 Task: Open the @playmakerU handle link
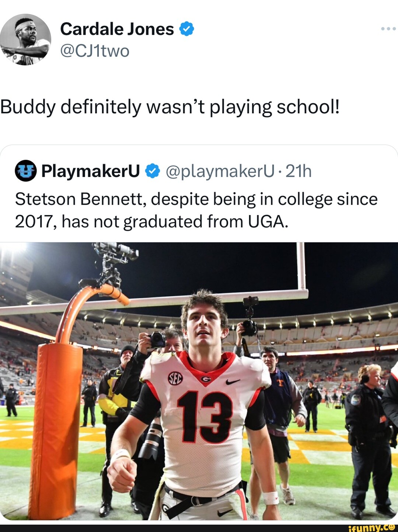(x=220, y=171)
